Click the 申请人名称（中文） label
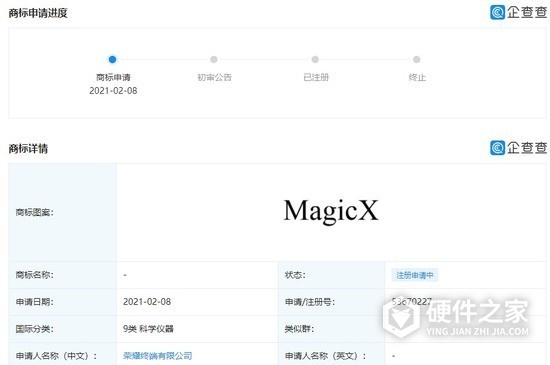This screenshot has width=550, height=365. (x=56, y=356)
